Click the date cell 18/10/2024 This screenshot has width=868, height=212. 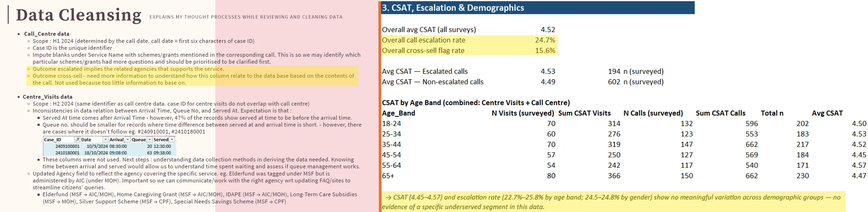(96, 153)
